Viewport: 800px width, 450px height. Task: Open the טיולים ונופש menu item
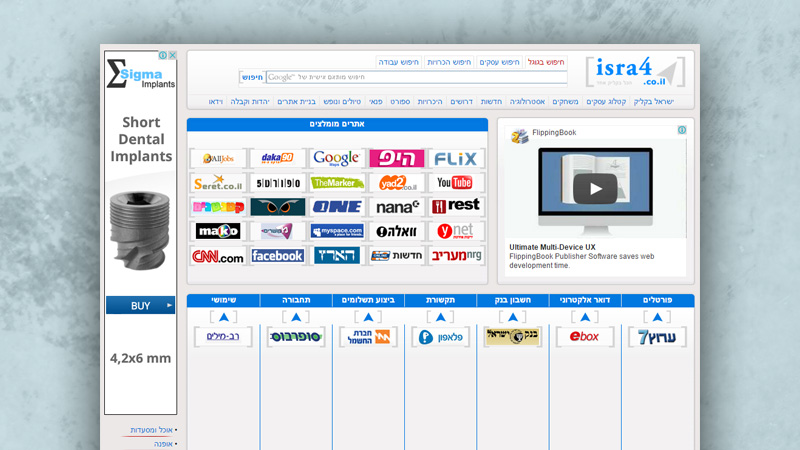pos(342,102)
